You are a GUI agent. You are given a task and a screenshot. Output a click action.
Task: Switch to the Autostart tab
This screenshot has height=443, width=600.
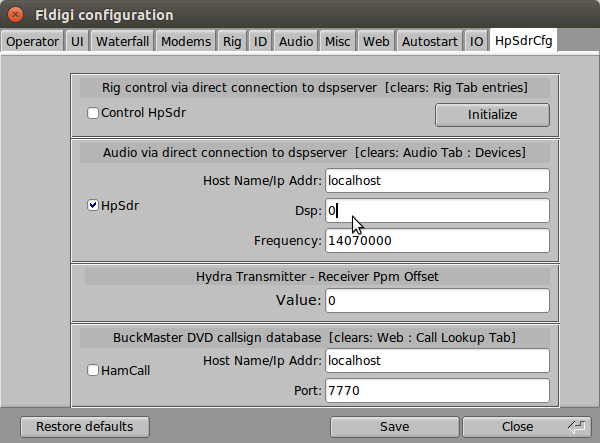pos(428,41)
